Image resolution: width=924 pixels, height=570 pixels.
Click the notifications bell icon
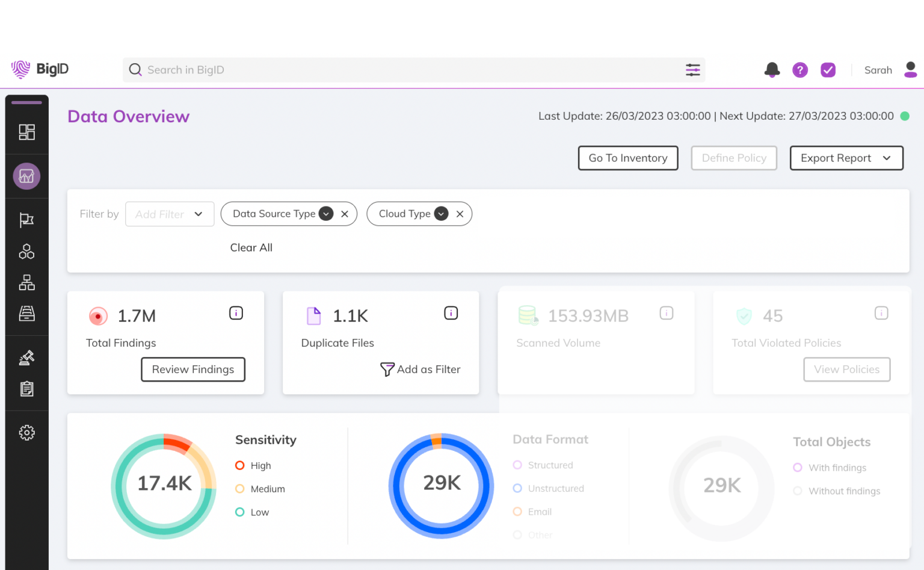point(772,70)
